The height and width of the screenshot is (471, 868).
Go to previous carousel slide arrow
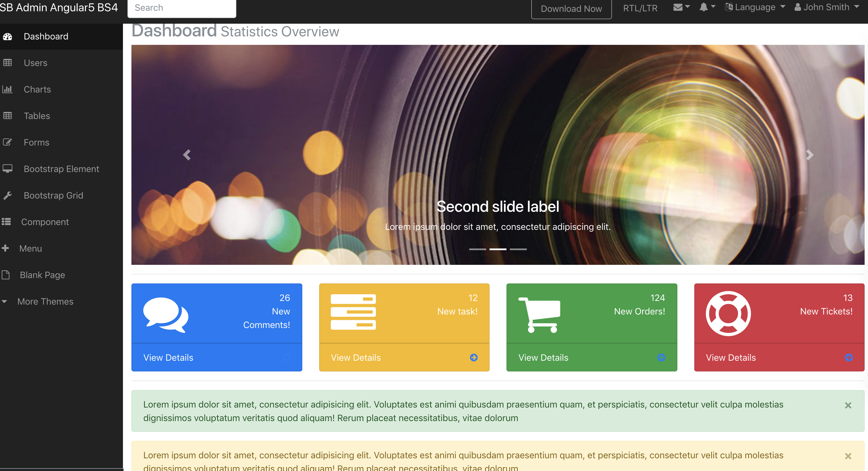(x=187, y=155)
